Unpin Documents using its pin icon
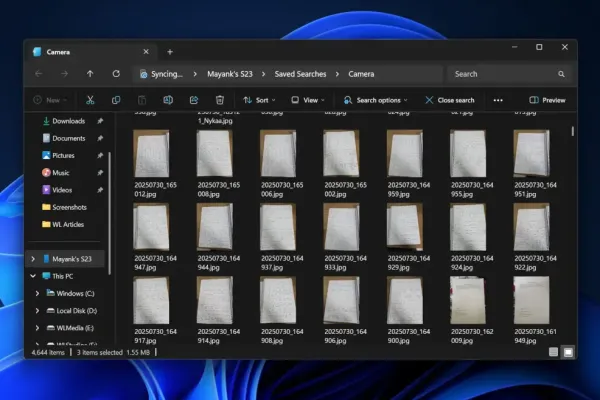This screenshot has height=400, width=600. click(100, 138)
